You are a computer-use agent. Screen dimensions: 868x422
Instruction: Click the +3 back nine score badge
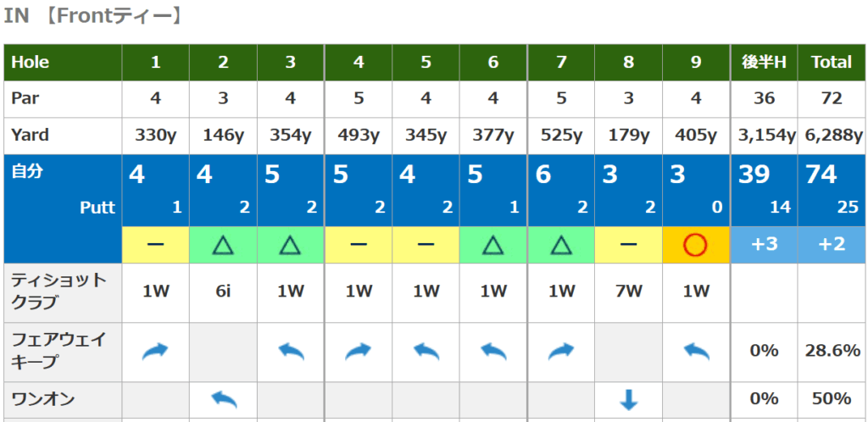pyautogui.click(x=764, y=246)
